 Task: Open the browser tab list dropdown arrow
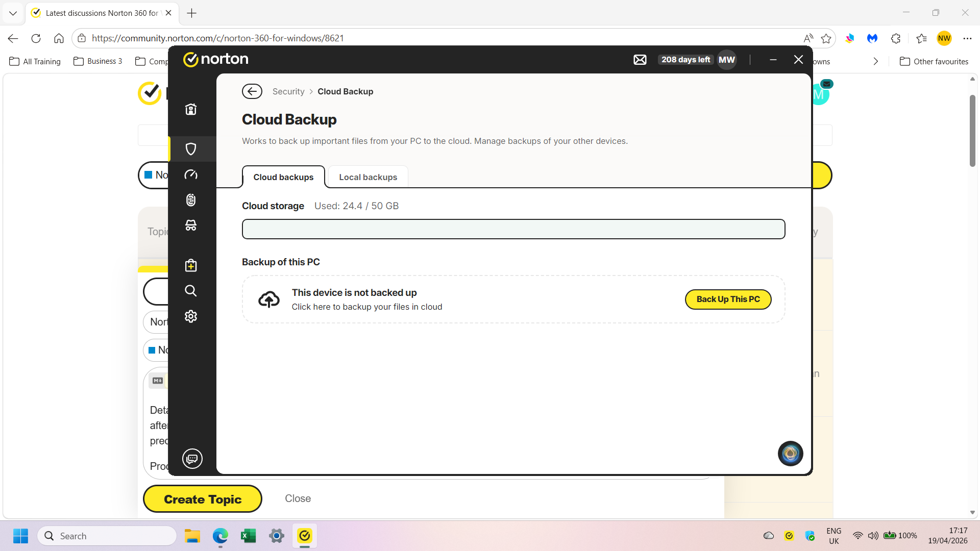point(13,13)
